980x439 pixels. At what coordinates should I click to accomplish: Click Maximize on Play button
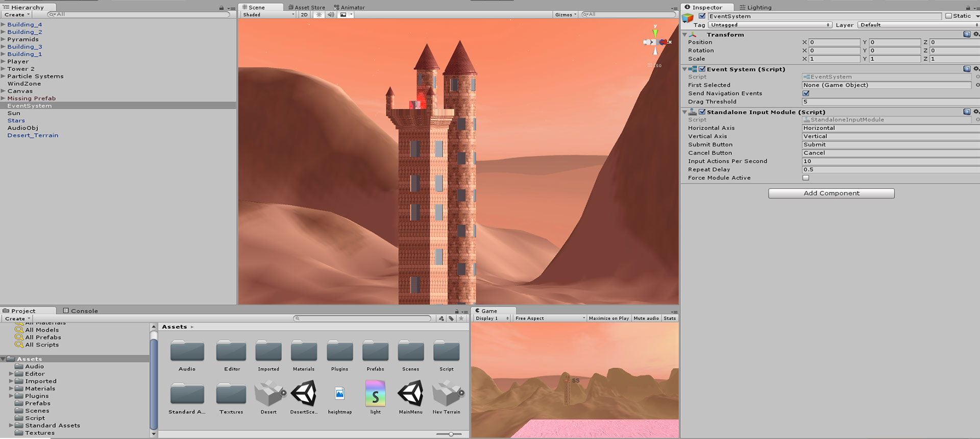[608, 319]
